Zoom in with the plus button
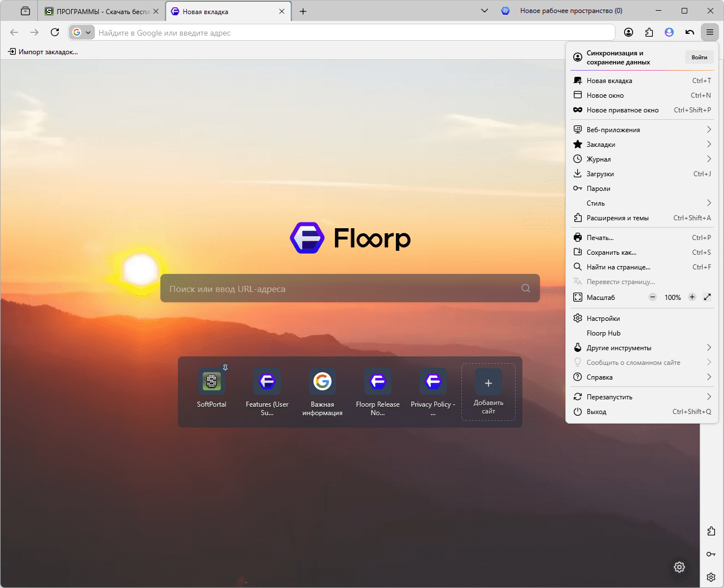 tap(692, 297)
